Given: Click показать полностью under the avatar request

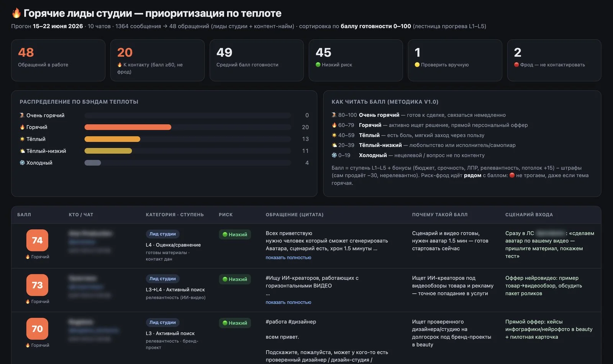Looking at the screenshot, I should coord(288,258).
